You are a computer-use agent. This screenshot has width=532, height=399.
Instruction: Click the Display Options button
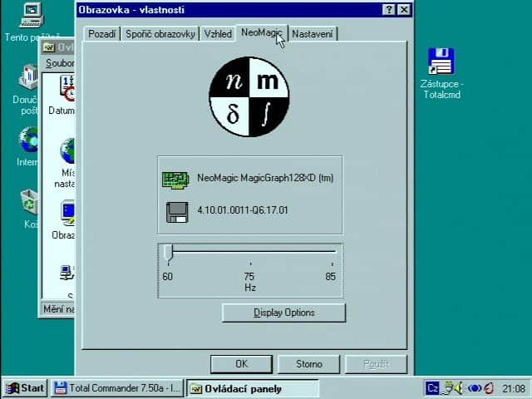click(x=283, y=313)
